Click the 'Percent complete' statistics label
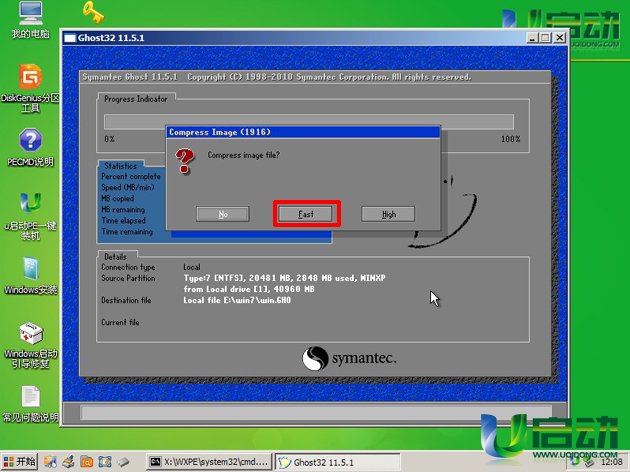Image resolution: width=630 pixels, height=472 pixels. coord(131,176)
